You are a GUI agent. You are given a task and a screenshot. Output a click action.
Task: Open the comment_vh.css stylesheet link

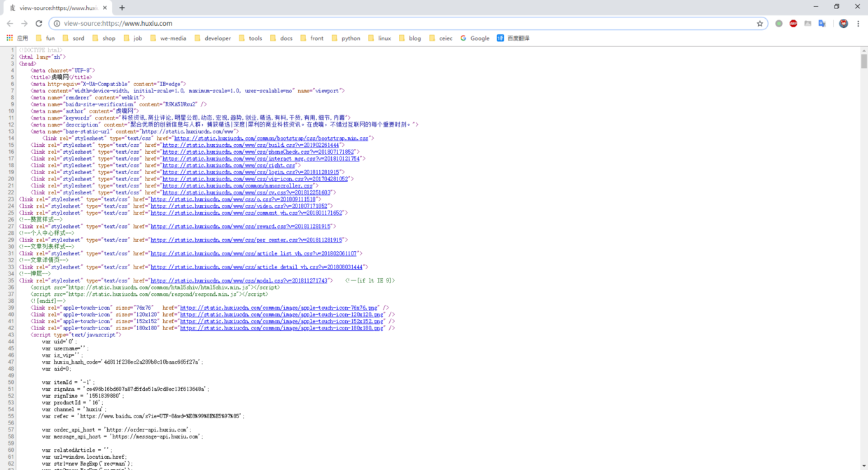(246, 213)
